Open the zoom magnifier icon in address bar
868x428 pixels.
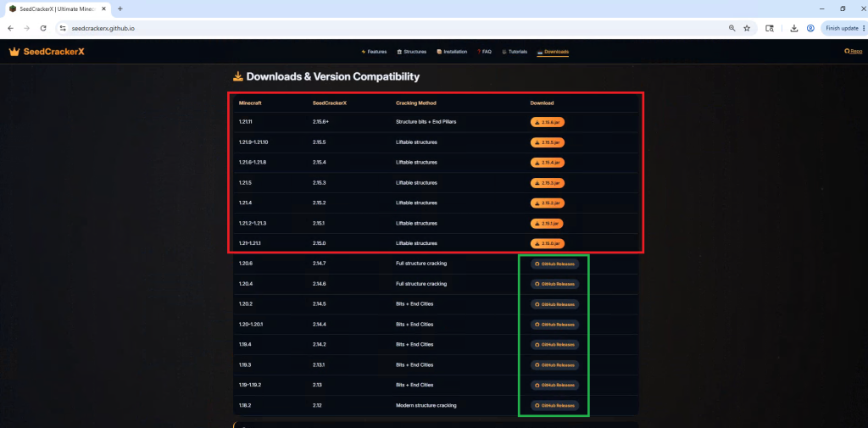tap(732, 28)
